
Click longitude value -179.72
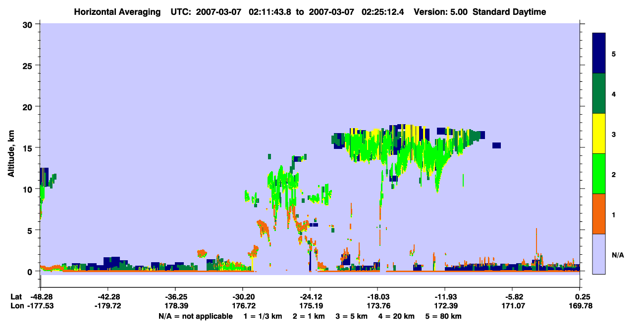107,306
